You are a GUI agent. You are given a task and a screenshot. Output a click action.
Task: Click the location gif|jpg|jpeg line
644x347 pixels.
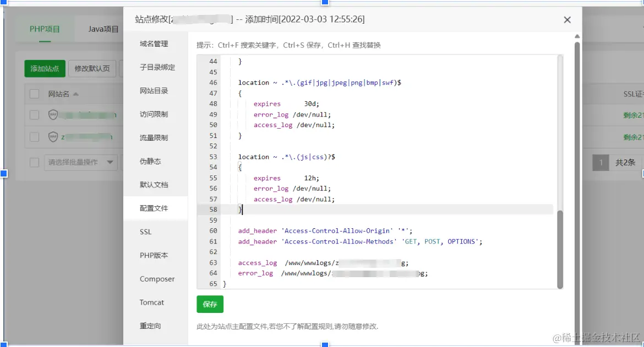(x=320, y=82)
